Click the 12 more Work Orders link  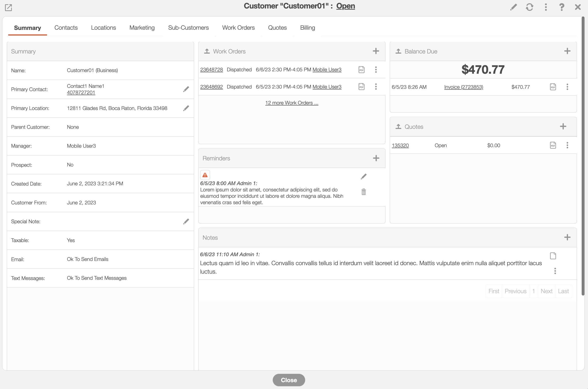pos(292,103)
